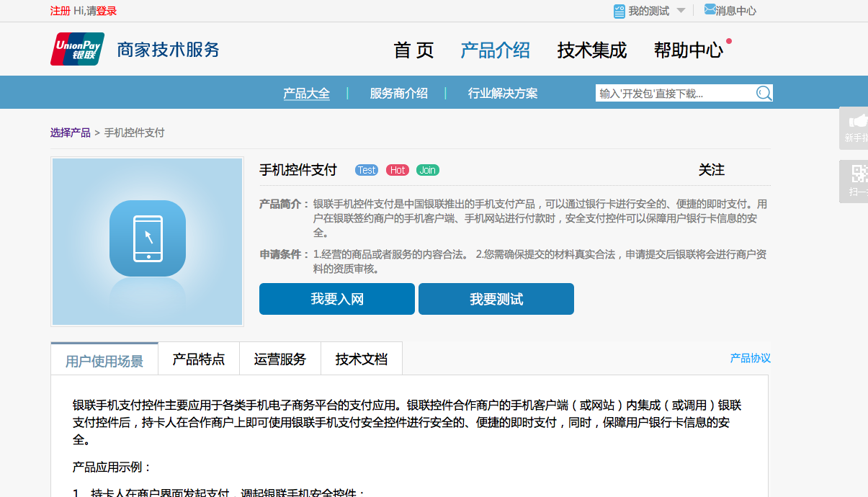Screen dimensions: 868x497
Task: Open the 产品协议 link
Action: [750, 358]
